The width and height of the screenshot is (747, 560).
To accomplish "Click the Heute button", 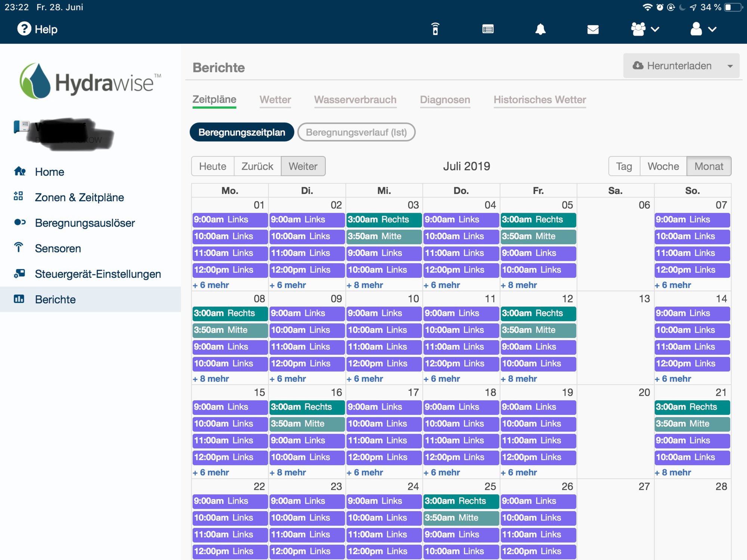I will [213, 166].
